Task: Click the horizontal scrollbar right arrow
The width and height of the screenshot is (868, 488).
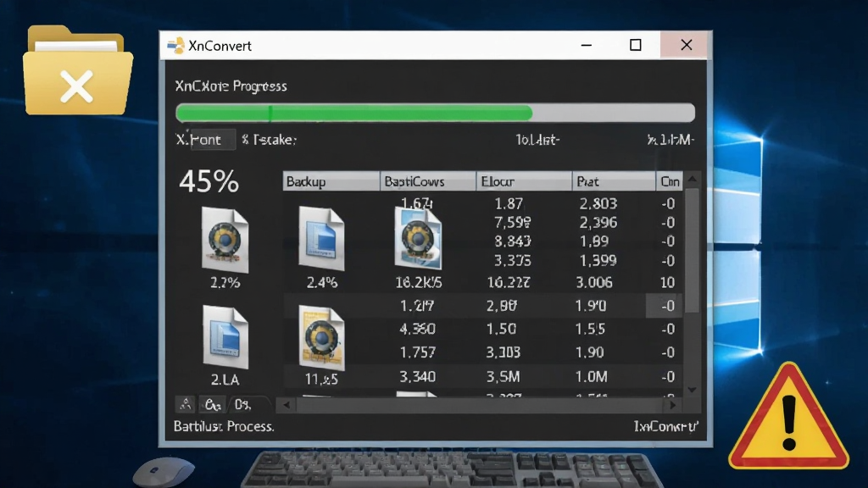Action: point(672,405)
